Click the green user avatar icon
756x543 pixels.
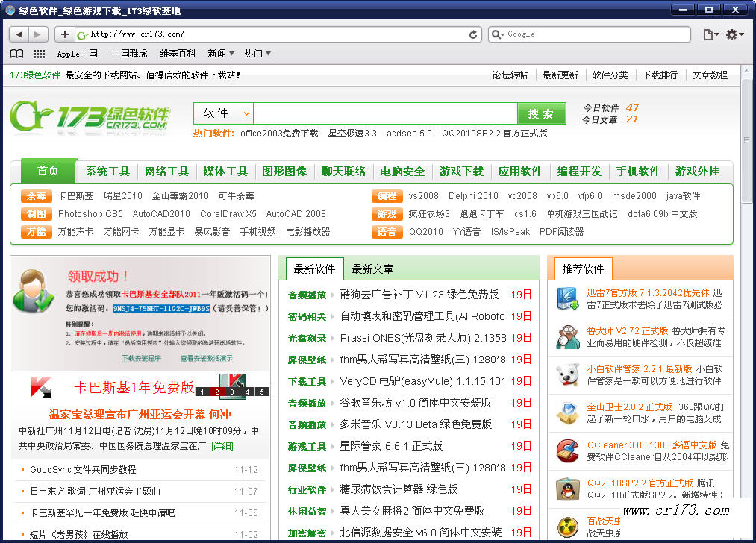33,291
